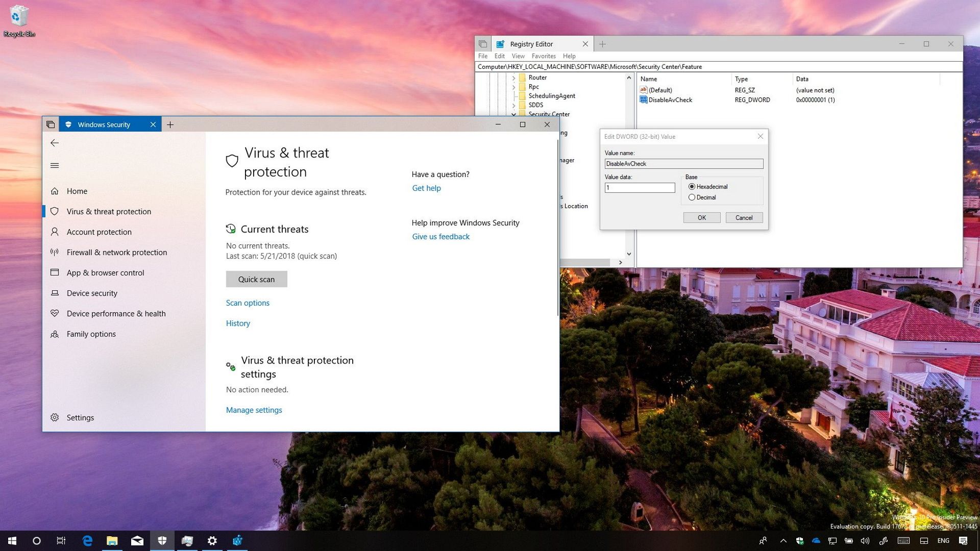Image resolution: width=980 pixels, height=551 pixels.
Task: Open Account protection in Windows Security
Action: 98,232
